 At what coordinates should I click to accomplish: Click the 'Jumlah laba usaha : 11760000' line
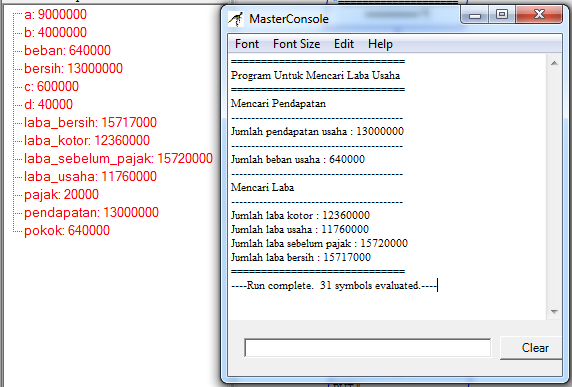[299, 229]
